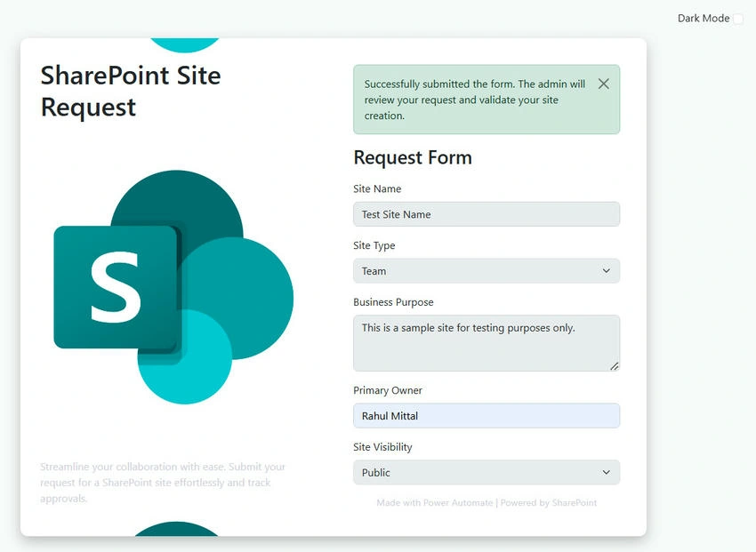756x552 pixels.
Task: Click the Request Form heading
Action: pos(413,157)
